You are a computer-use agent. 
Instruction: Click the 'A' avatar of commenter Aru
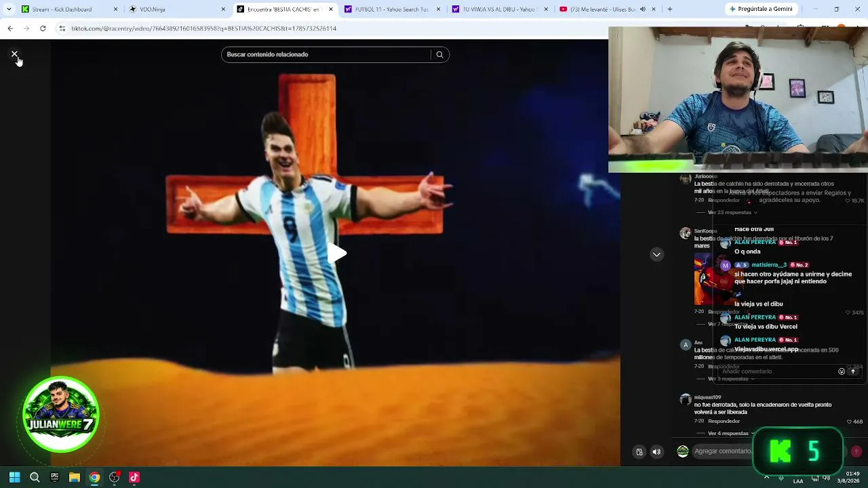(686, 345)
